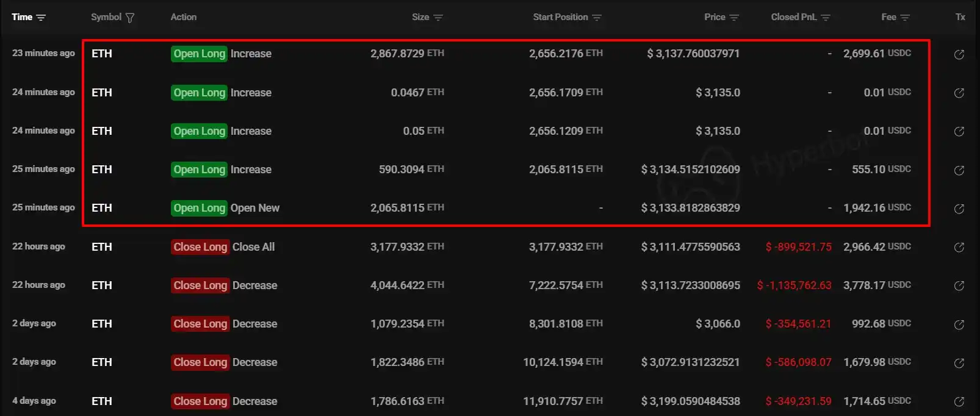Sort by Time column

[41, 18]
